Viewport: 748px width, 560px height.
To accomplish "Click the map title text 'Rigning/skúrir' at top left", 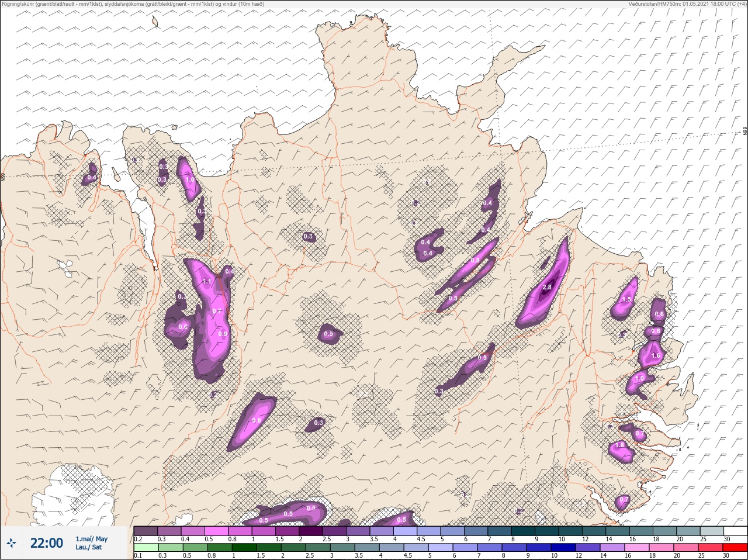I will click(x=17, y=4).
